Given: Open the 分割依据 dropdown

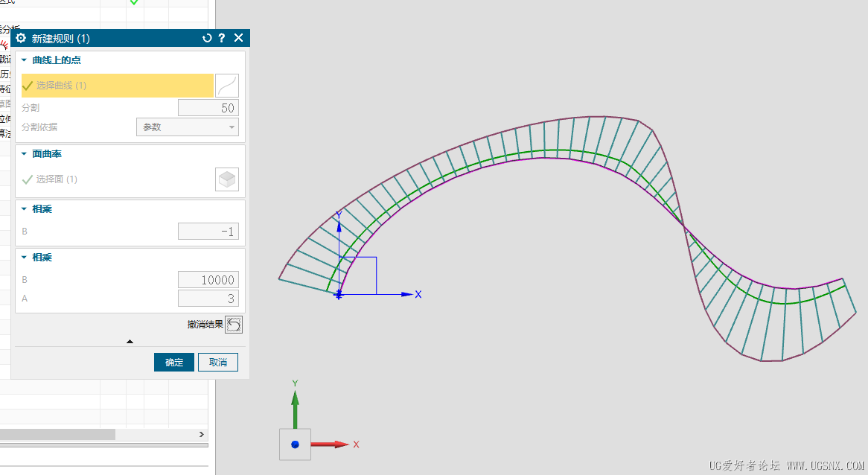Looking at the screenshot, I should coord(188,127).
